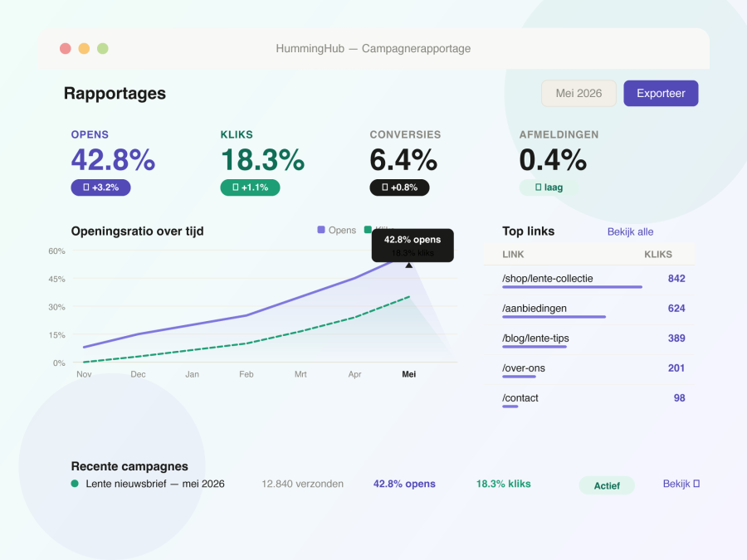This screenshot has height=560, width=747.
Task: Click the red close window button
Action: click(x=66, y=49)
